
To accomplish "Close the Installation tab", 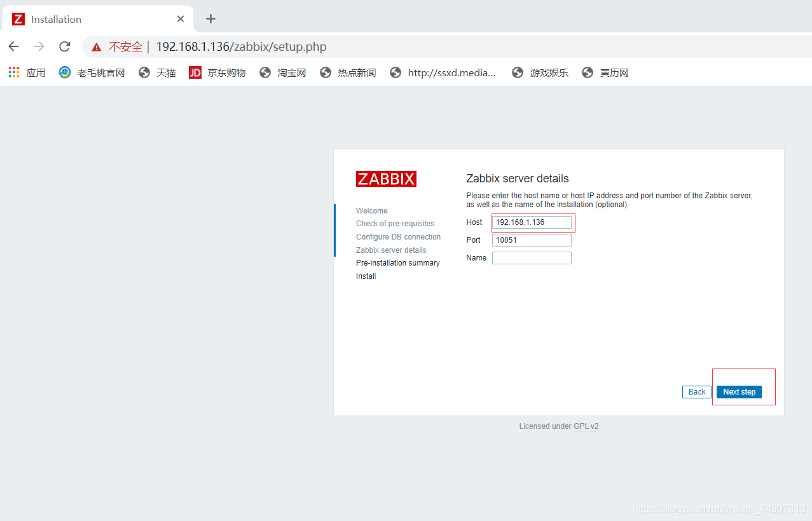I will coord(181,19).
